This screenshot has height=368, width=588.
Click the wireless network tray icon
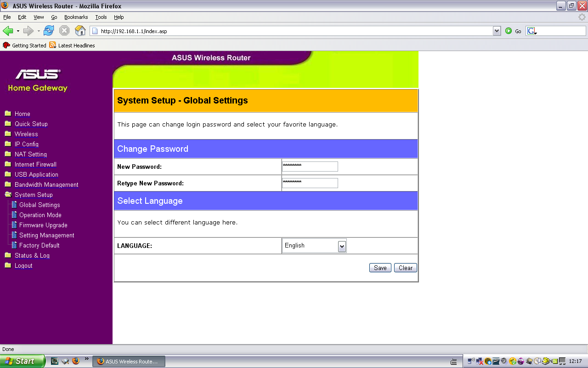click(x=471, y=361)
